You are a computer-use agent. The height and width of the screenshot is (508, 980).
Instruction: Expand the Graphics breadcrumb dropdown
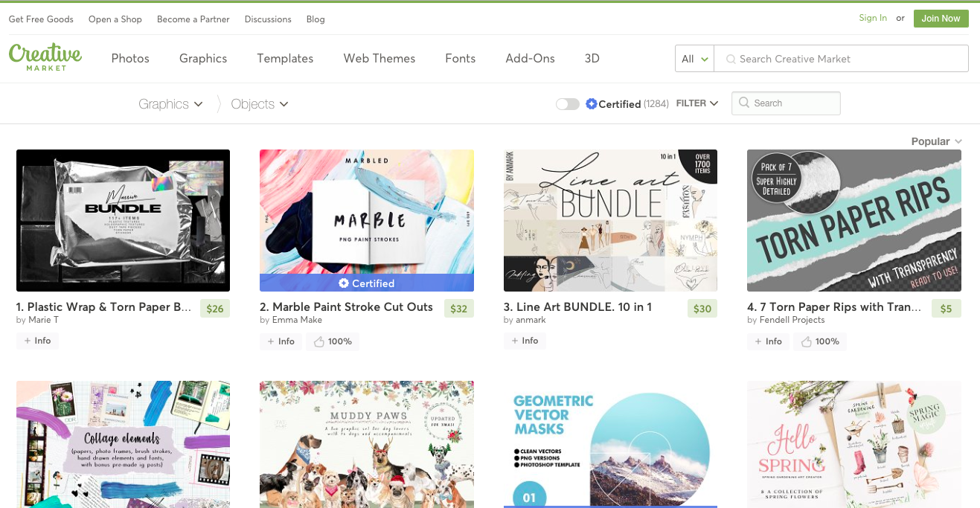click(170, 104)
